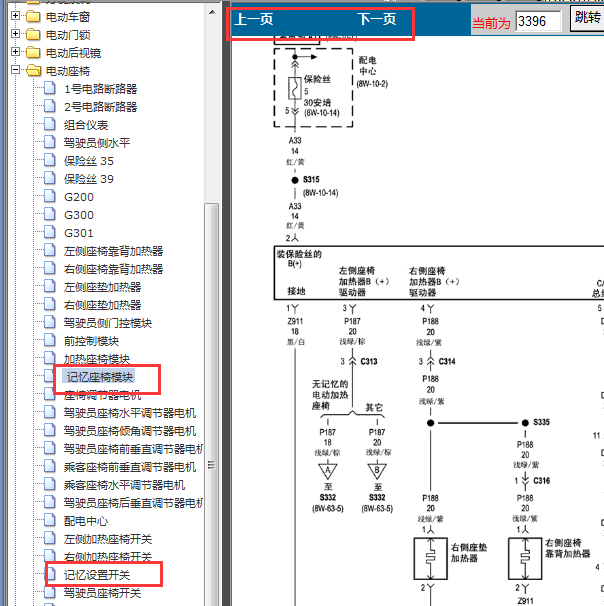
Task: Select 右侧加热座椅开关 tree entry
Action: pos(108,557)
